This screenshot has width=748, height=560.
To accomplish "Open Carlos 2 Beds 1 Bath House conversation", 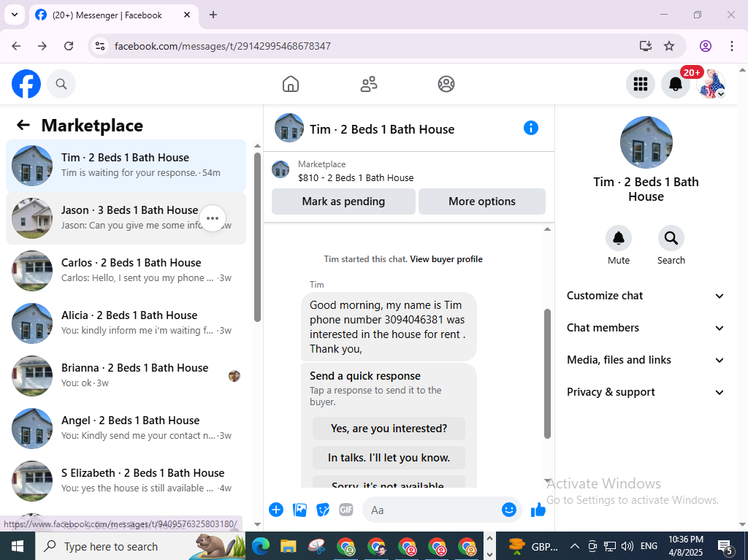I will point(126,270).
